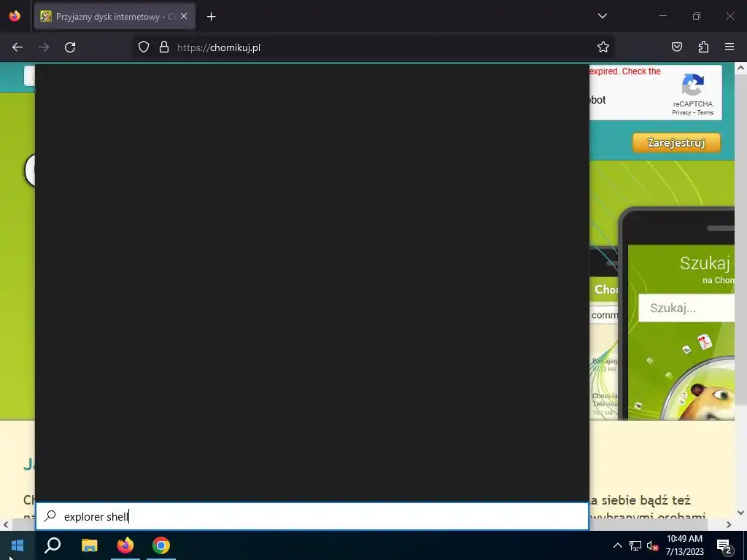Close the Przyjazny dysk internetowy tab
The width and height of the screenshot is (747, 560).
184,16
